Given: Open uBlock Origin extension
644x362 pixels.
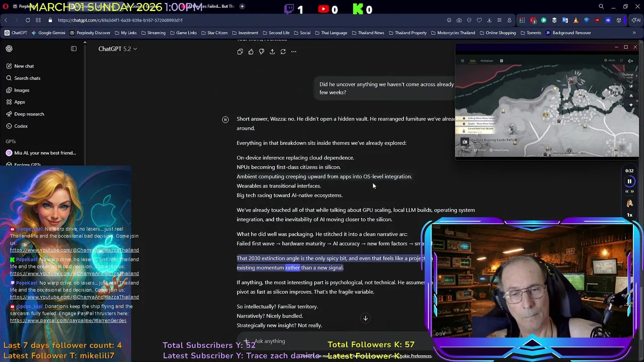Looking at the screenshot, I should pyautogui.click(x=597, y=20).
